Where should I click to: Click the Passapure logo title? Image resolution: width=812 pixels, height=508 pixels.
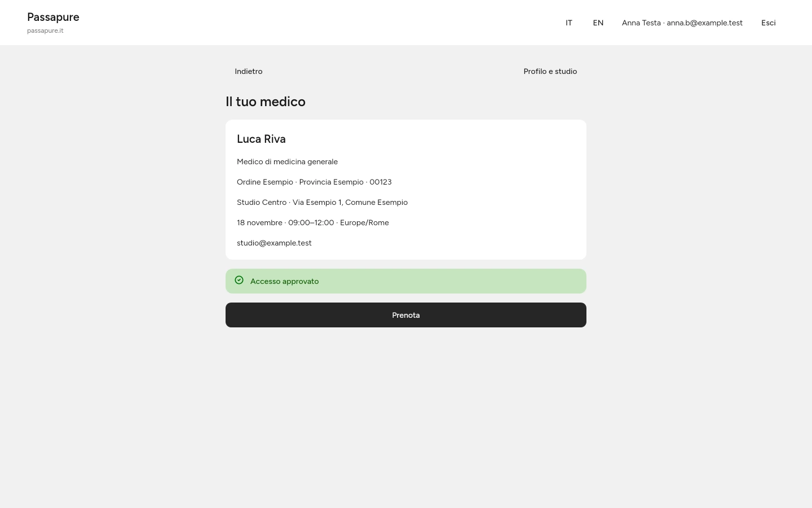[53, 17]
